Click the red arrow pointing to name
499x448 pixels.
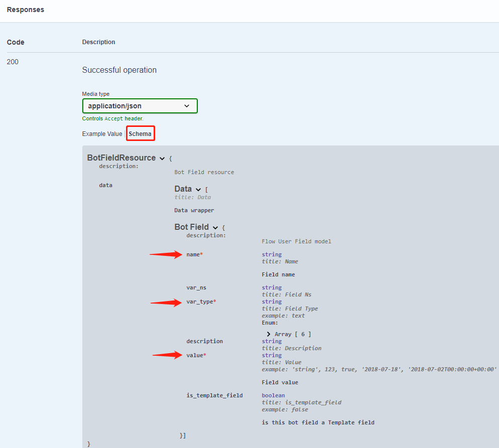pos(166,255)
